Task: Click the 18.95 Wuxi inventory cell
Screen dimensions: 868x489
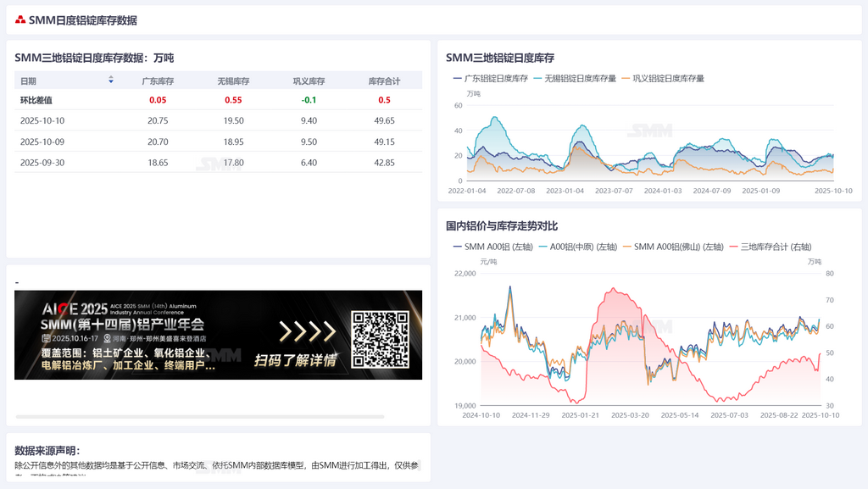Action: point(233,142)
